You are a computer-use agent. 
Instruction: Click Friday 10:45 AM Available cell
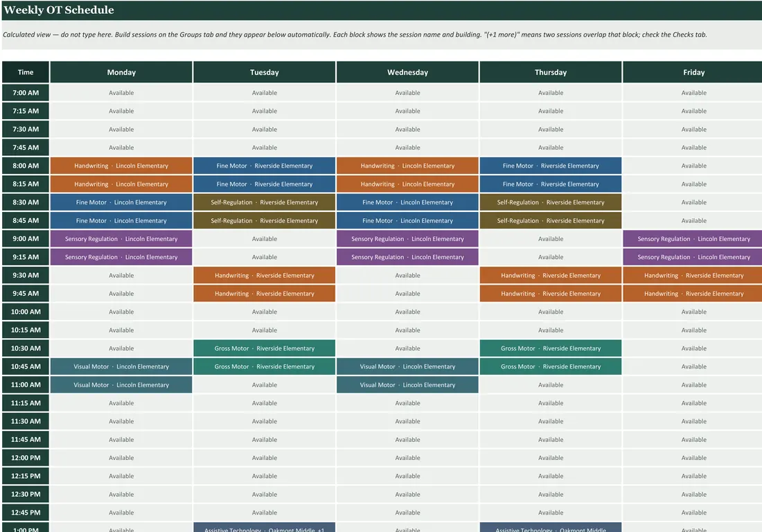(x=693, y=366)
